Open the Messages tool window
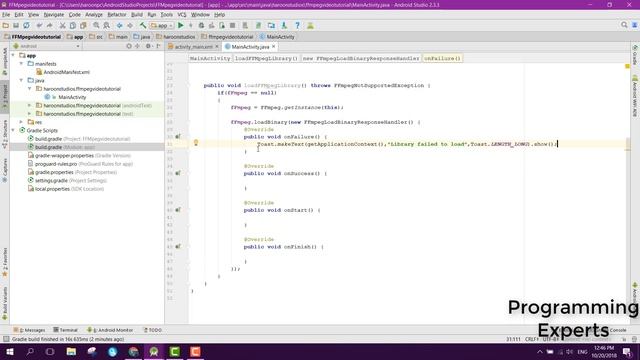This screenshot has height=360, width=640. tap(29, 330)
